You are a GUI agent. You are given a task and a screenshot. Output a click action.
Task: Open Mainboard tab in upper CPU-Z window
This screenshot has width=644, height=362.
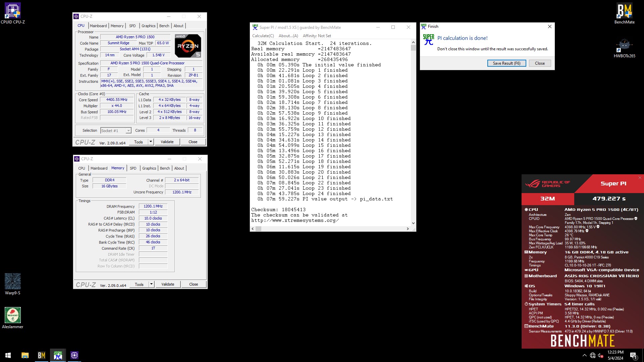pos(98,26)
